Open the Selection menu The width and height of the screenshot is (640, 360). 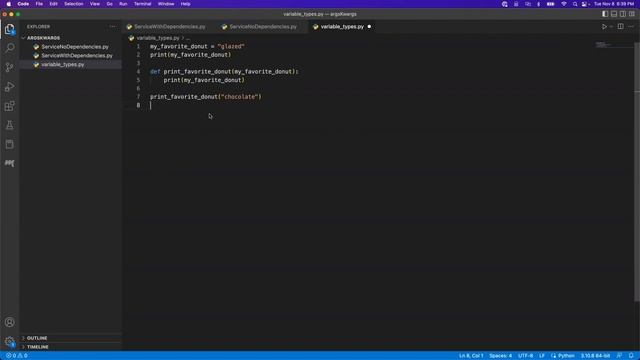tap(73, 4)
